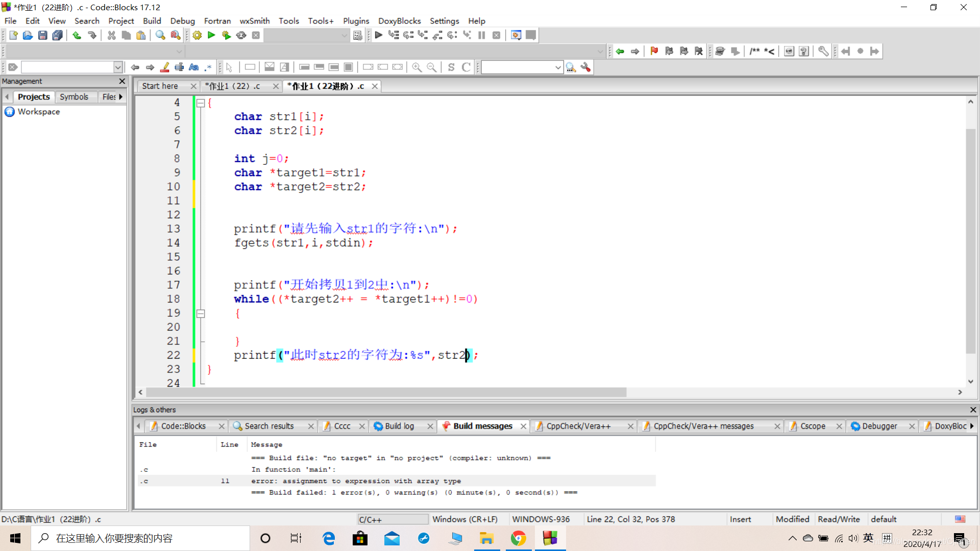Open the search box dropdown arrow

558,67
